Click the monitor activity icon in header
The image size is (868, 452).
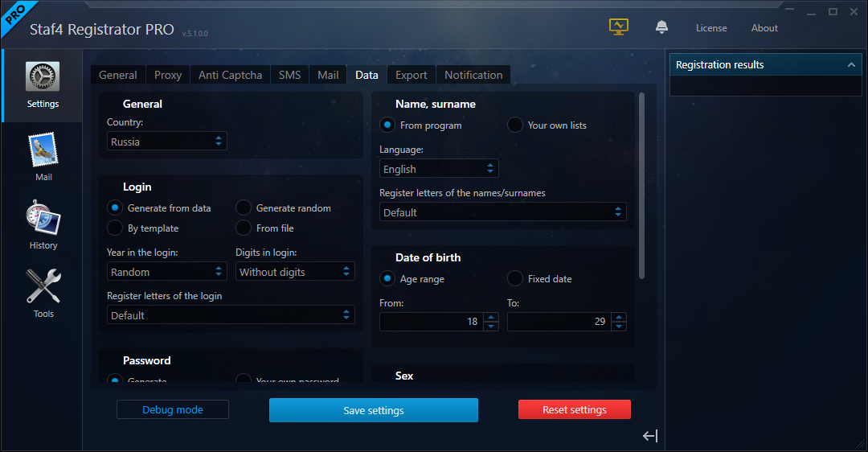coord(618,27)
